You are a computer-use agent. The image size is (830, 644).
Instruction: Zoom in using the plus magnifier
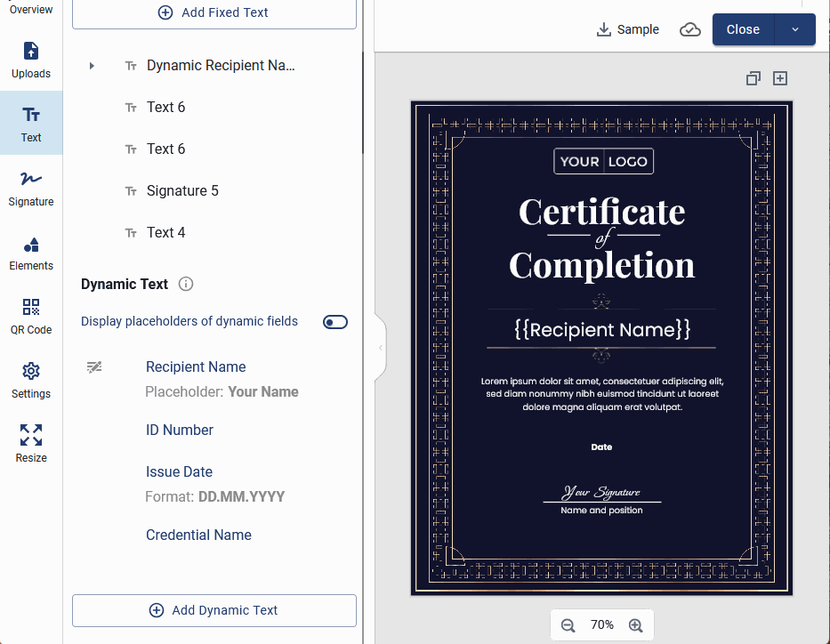[x=636, y=625]
